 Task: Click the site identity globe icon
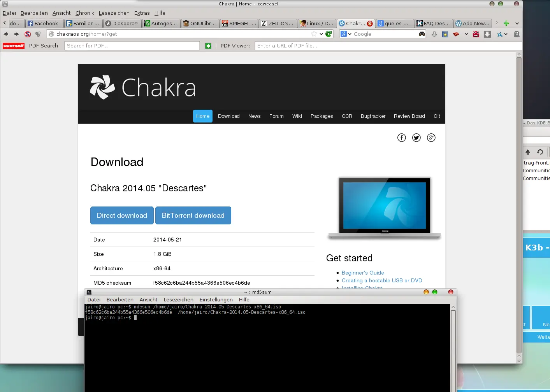(x=51, y=34)
